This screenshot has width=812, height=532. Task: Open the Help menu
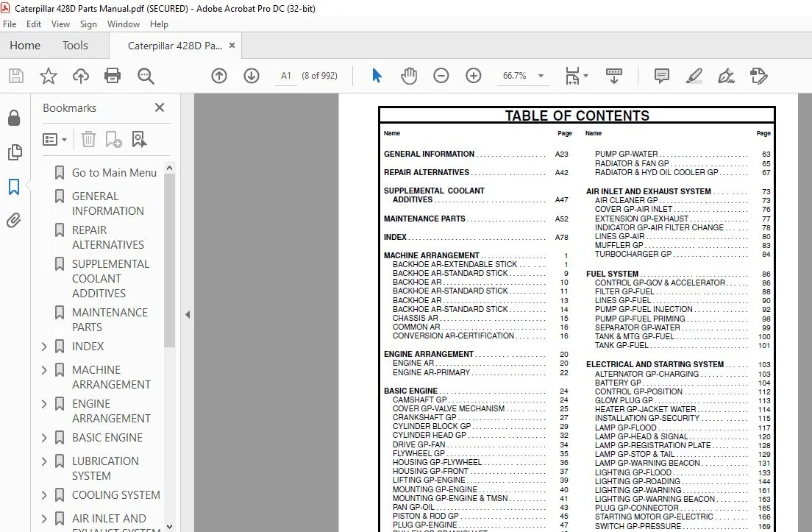tap(159, 24)
